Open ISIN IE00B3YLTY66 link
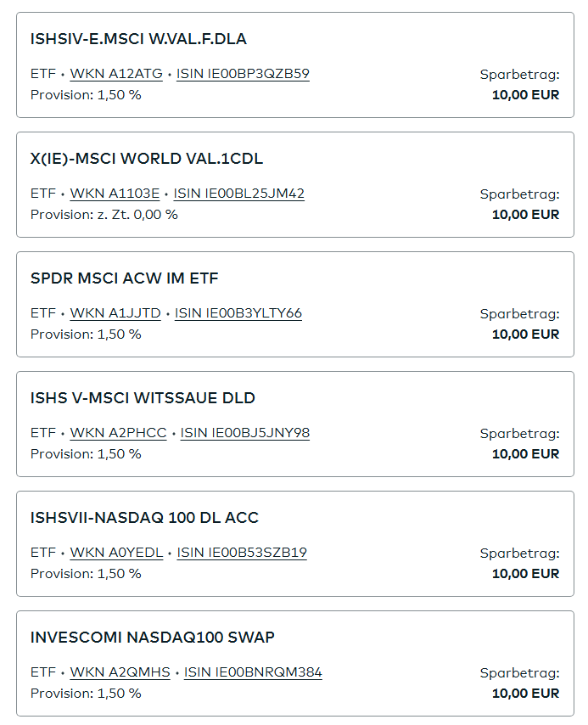 coord(238,313)
